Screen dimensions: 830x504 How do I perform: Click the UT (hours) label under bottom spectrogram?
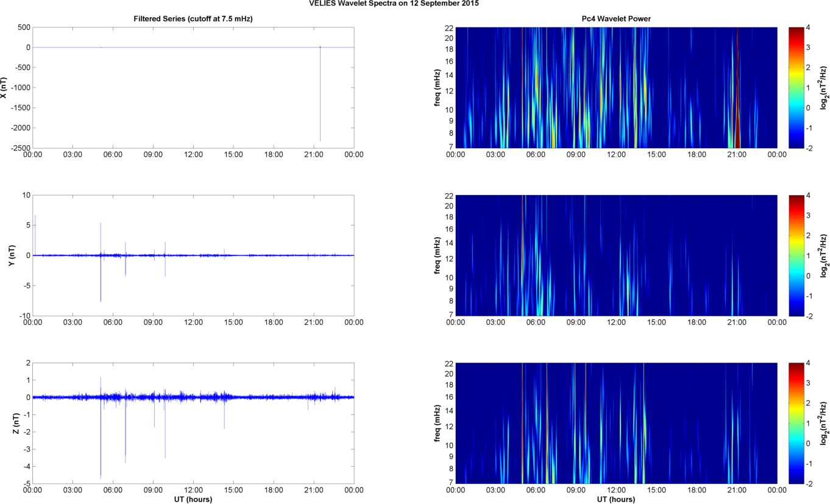coord(615,499)
